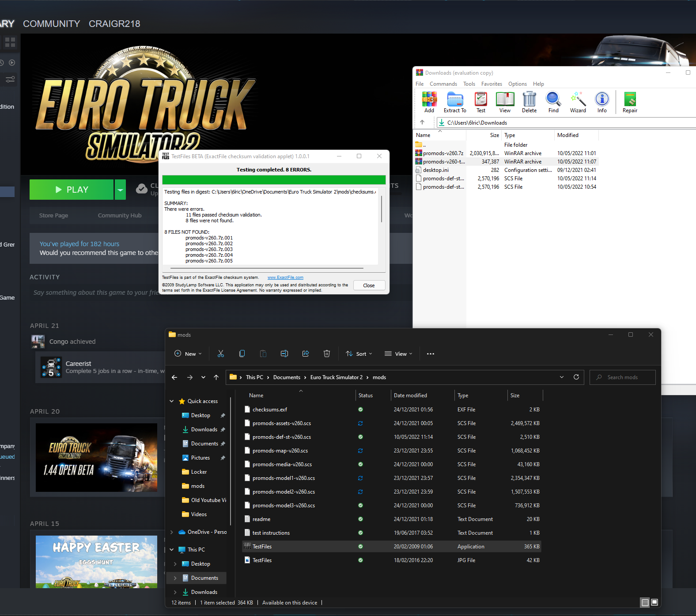Go forward in File Explorer
This screenshot has width=696, height=616.
(x=190, y=377)
